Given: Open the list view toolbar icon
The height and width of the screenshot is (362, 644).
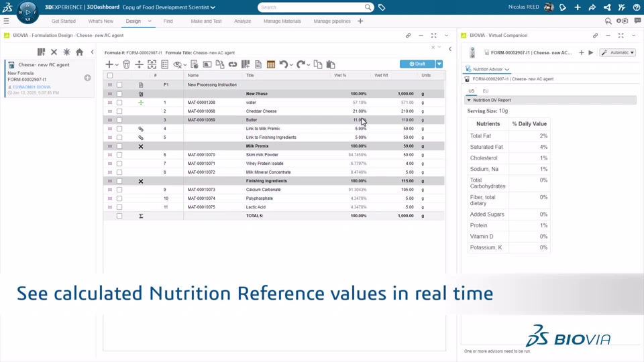Looking at the screenshot, I should tap(165, 64).
